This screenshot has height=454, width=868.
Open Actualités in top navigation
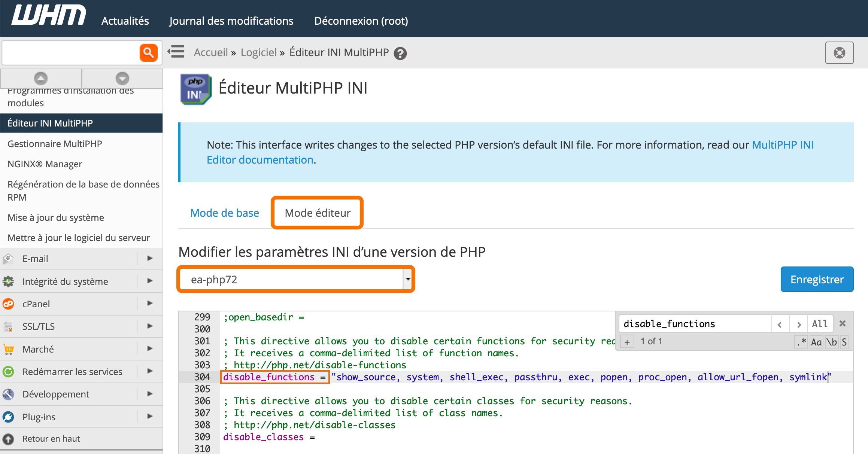point(125,21)
